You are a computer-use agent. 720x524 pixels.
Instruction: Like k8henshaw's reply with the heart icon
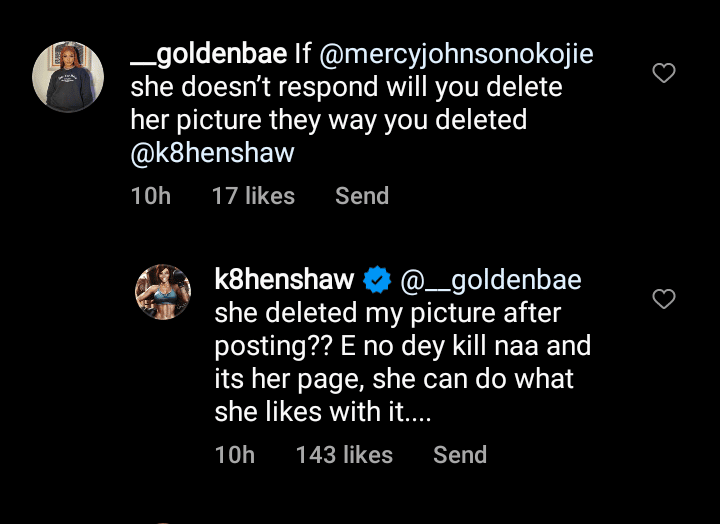pyautogui.click(x=663, y=299)
